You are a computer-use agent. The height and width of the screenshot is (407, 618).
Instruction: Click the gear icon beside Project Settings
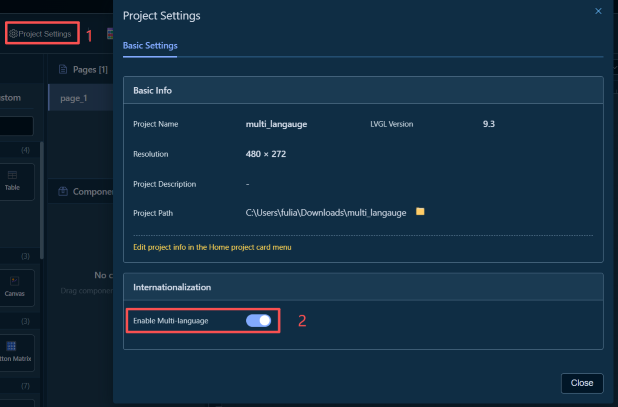pyautogui.click(x=13, y=34)
